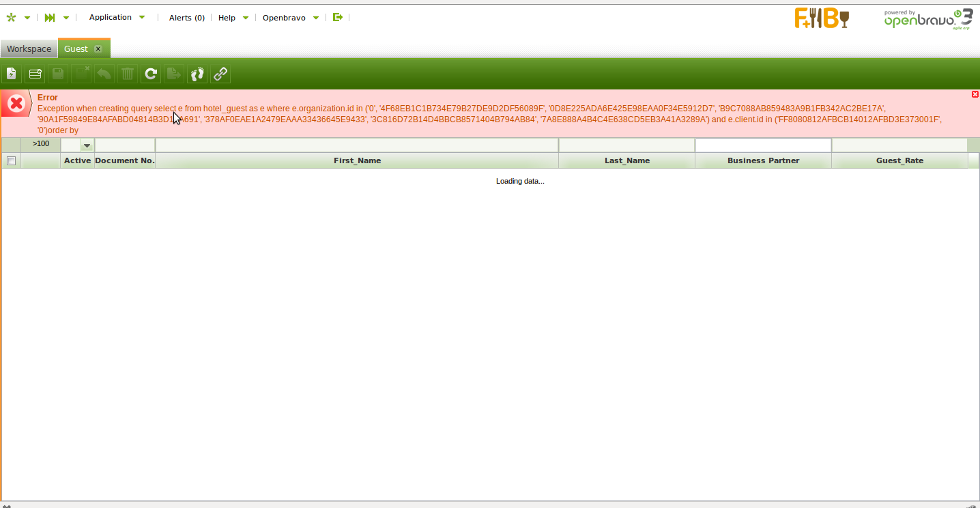The width and height of the screenshot is (980, 508).
Task: Click the Error heading in the message bar
Action: [48, 98]
